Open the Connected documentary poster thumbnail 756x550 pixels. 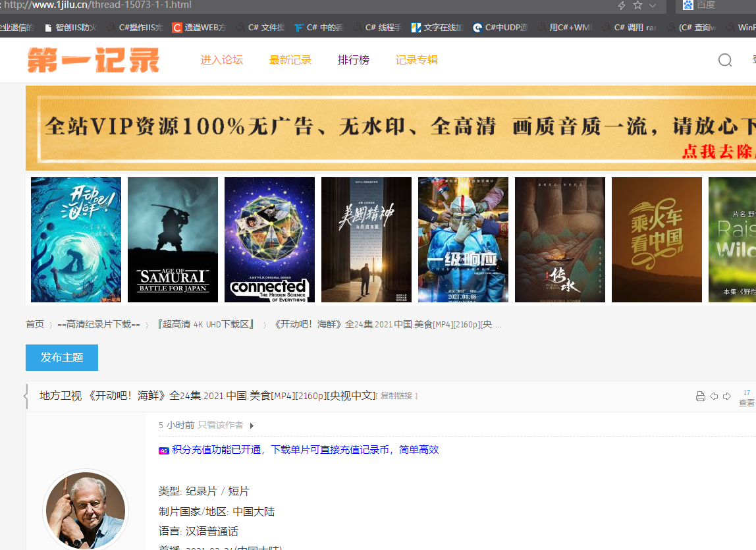coord(269,239)
